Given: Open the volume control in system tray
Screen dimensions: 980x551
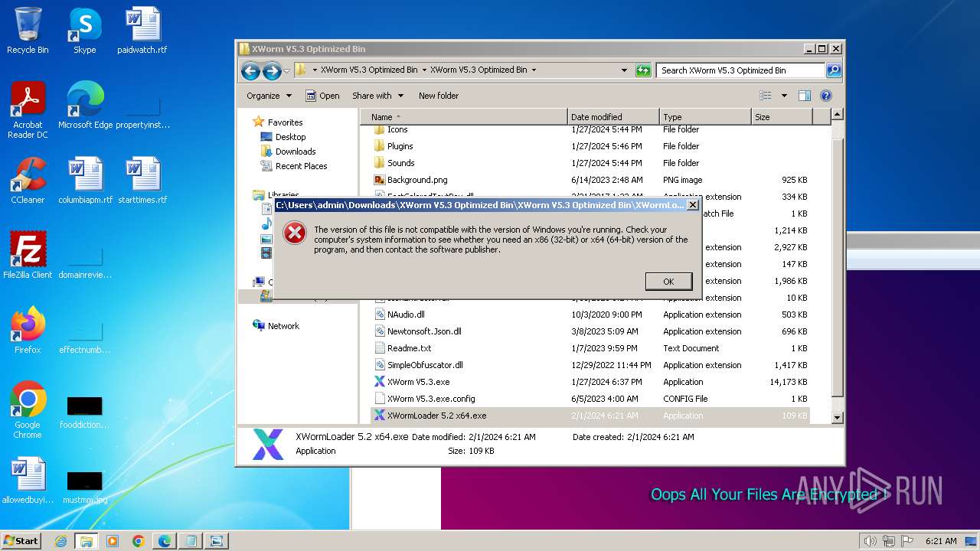Looking at the screenshot, I should pyautogui.click(x=871, y=541).
